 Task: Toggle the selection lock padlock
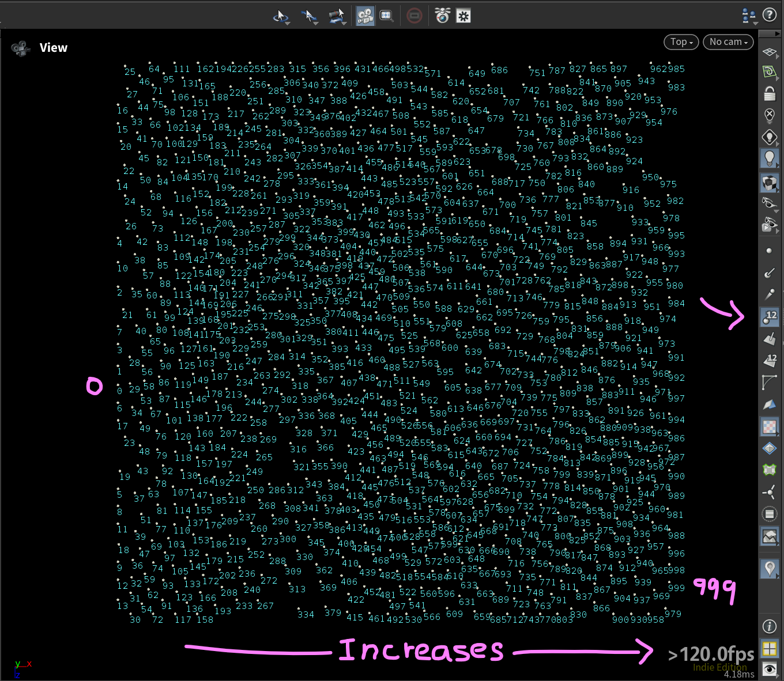(769, 93)
